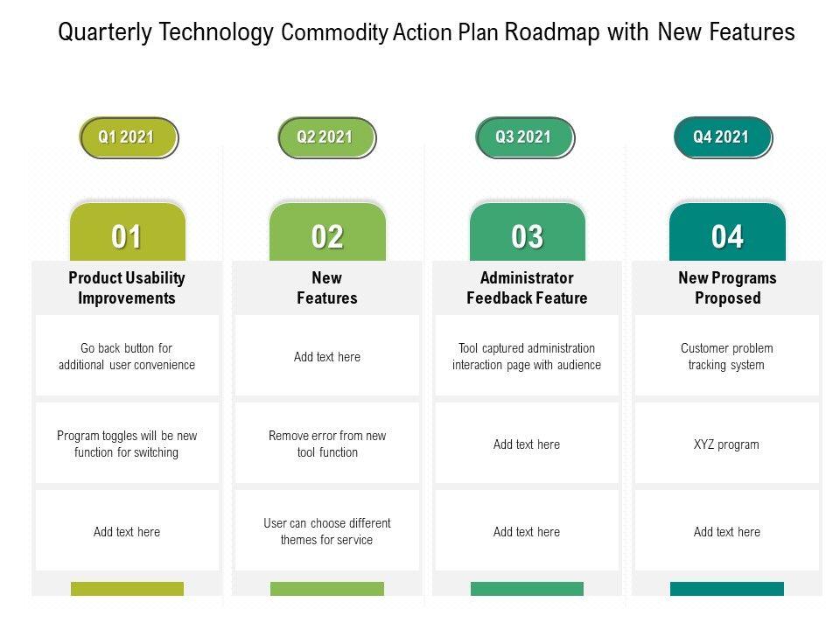Viewport: 840px width, 630px height.
Task: Select the Q4 2021 quarter pill
Action: (x=722, y=137)
